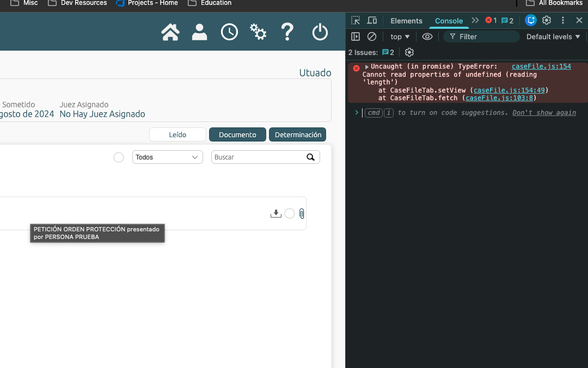Expand the Uncaught TypeError message triangle
588x368 pixels.
point(366,67)
